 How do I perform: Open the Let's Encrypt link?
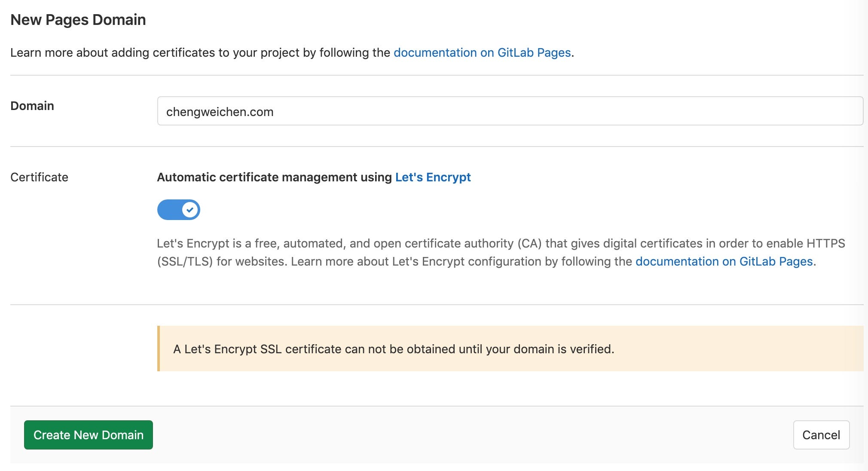[x=433, y=177]
